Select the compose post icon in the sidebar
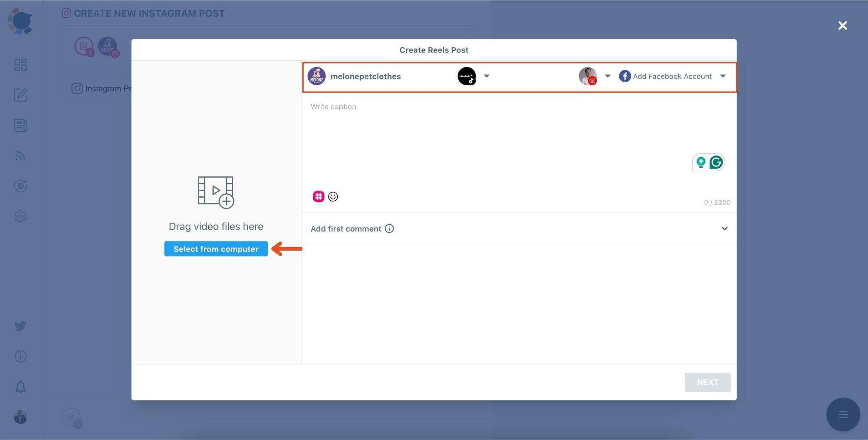The image size is (868, 440). click(20, 96)
